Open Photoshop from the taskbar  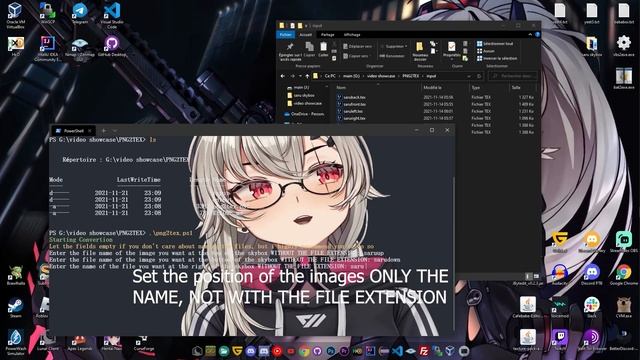pos(331,351)
